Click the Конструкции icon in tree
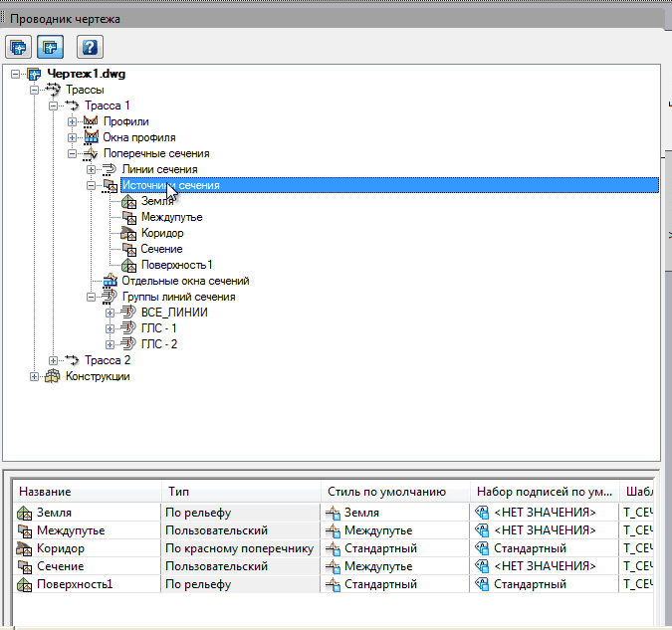 pos(53,376)
